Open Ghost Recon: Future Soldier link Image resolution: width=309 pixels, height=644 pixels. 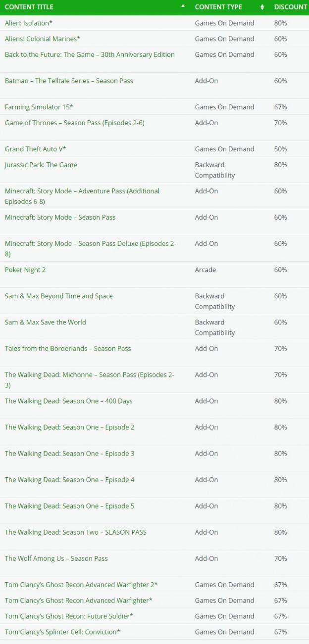click(69, 616)
